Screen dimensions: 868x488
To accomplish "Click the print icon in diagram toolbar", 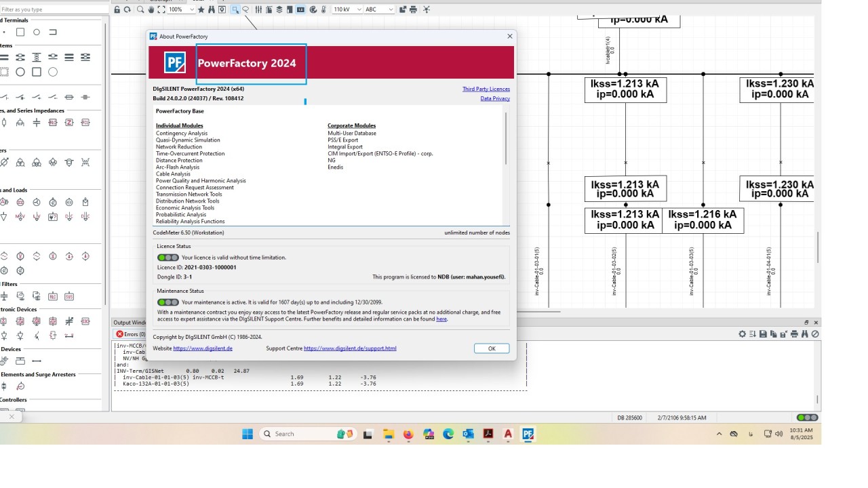I will [x=413, y=9].
